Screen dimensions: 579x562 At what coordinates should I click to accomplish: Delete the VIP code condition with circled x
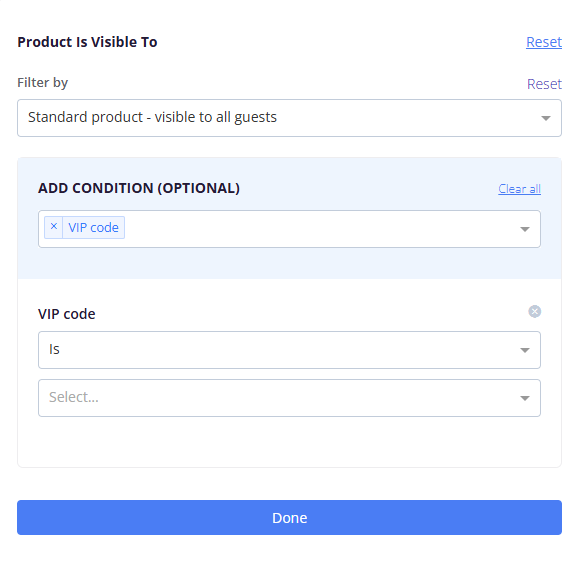[x=534, y=311]
